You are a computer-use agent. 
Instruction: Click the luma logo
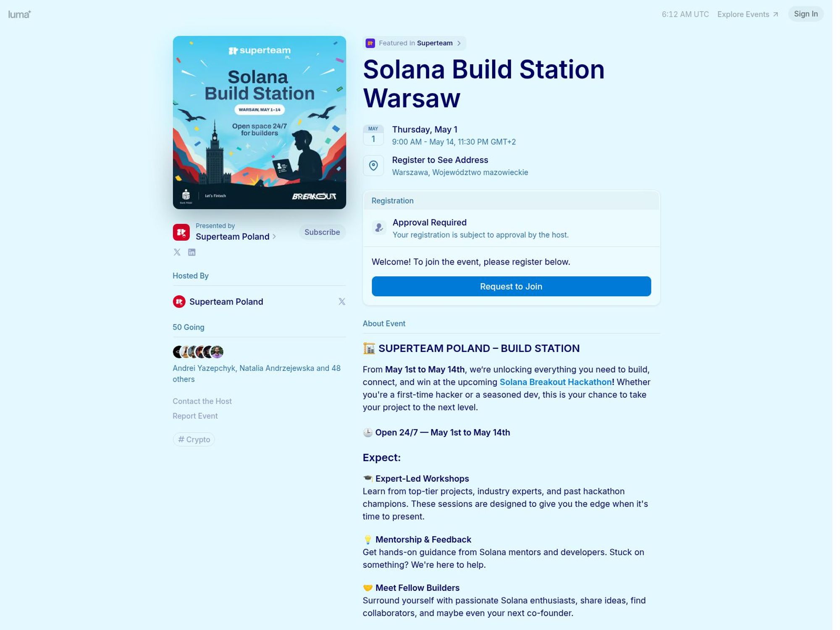pyautogui.click(x=19, y=14)
